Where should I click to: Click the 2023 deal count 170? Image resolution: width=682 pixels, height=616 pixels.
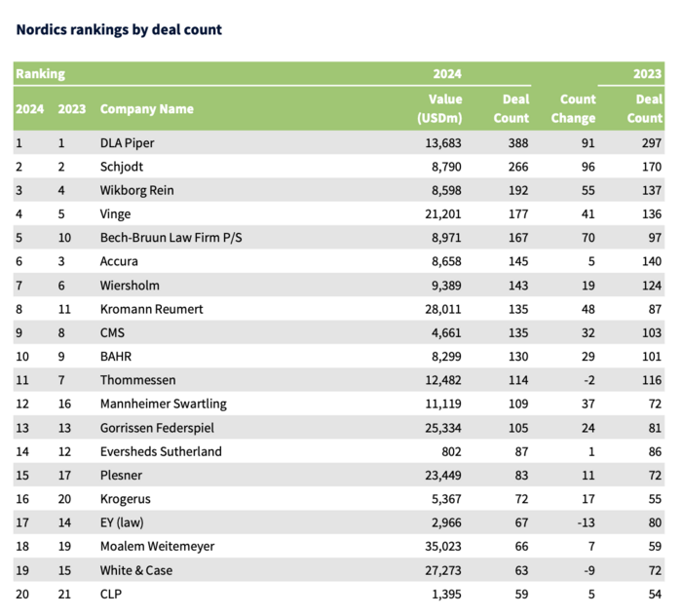click(652, 167)
